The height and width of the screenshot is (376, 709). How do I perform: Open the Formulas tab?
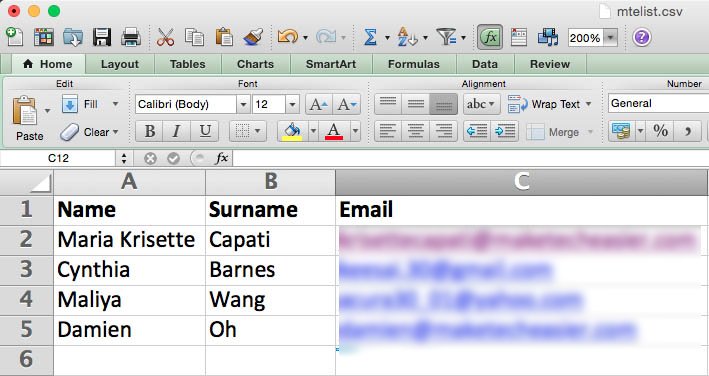click(414, 64)
